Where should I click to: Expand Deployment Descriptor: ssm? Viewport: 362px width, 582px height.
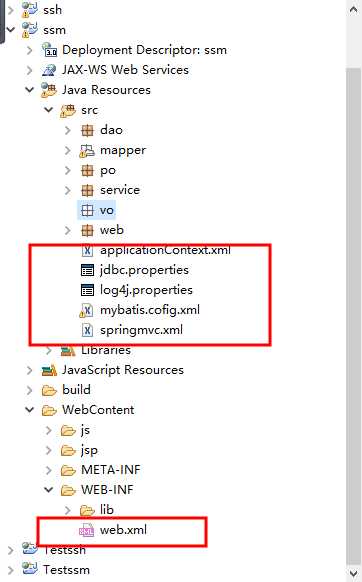click(x=30, y=50)
